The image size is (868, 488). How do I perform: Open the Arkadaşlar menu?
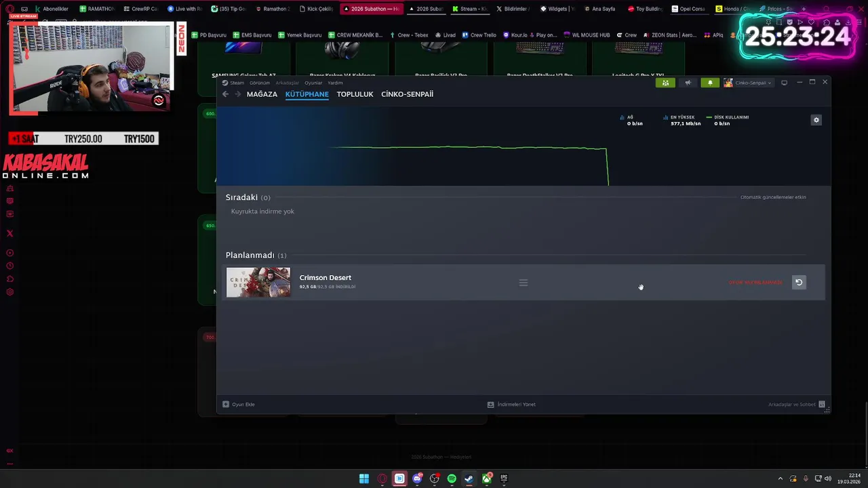click(x=288, y=83)
